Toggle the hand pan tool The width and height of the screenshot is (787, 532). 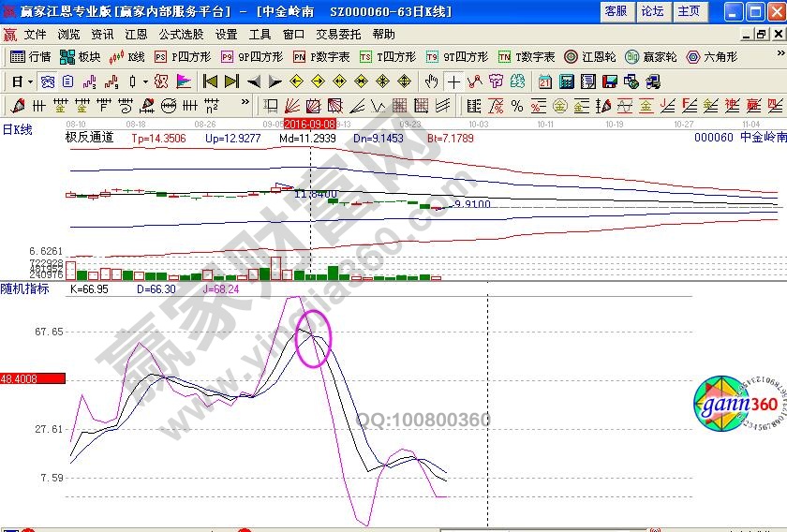[431, 81]
